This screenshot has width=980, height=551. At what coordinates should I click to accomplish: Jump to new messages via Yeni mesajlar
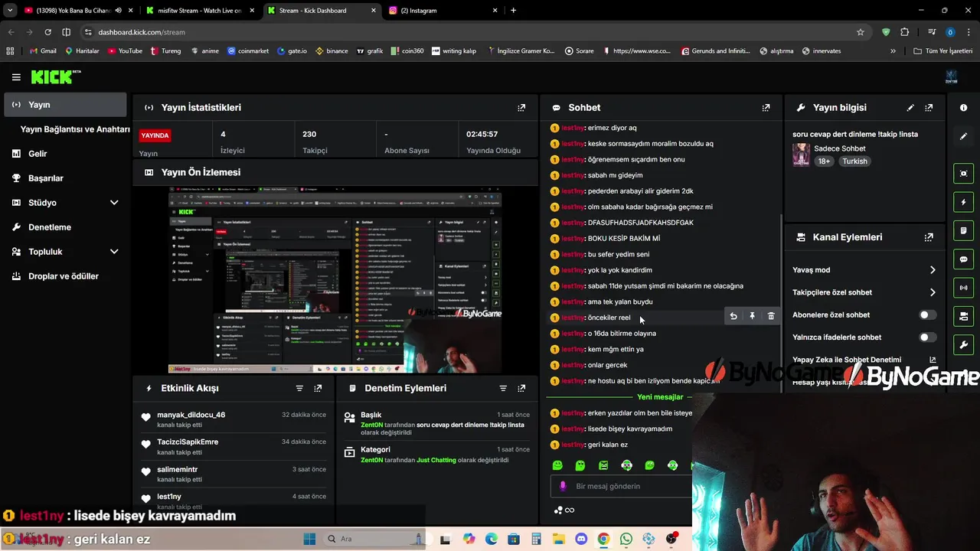coord(660,397)
